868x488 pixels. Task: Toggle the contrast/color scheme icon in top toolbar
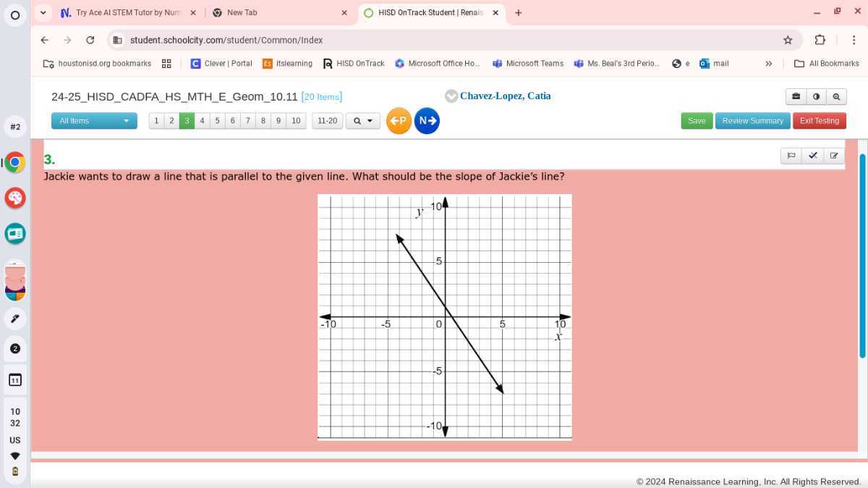click(817, 96)
